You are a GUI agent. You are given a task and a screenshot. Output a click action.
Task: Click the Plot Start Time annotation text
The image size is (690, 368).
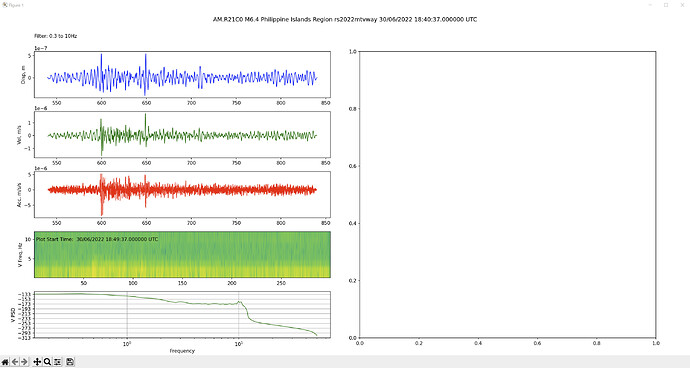click(97, 239)
